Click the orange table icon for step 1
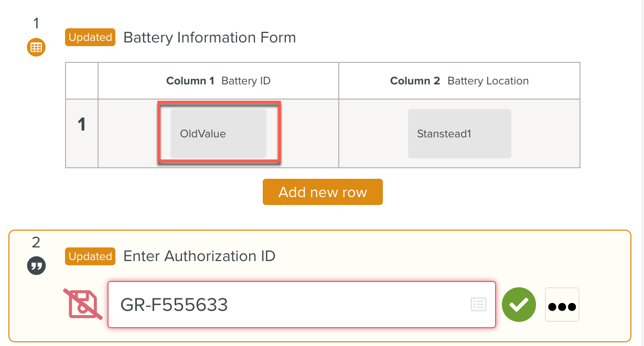The height and width of the screenshot is (346, 644). pos(36,48)
